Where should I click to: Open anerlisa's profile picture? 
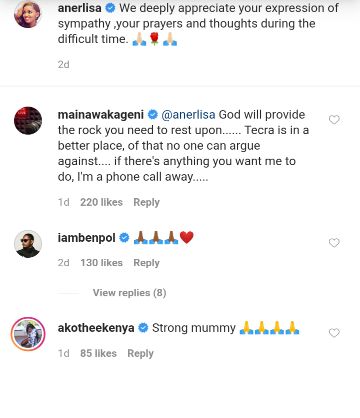(28, 14)
